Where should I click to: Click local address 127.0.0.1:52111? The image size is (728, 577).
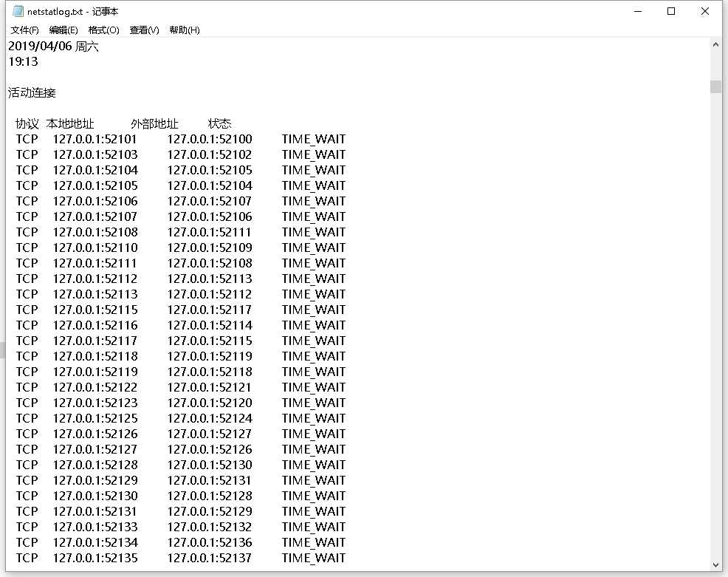tap(95, 264)
